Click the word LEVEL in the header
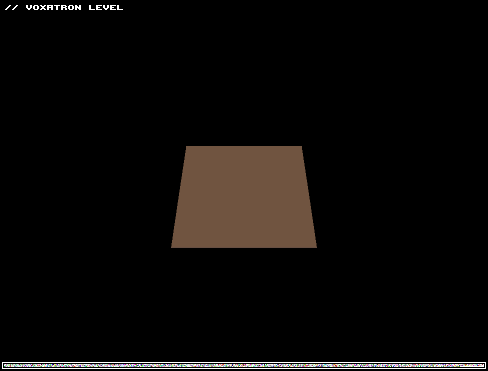Viewport: 488px width, 371px height. (x=106, y=7)
